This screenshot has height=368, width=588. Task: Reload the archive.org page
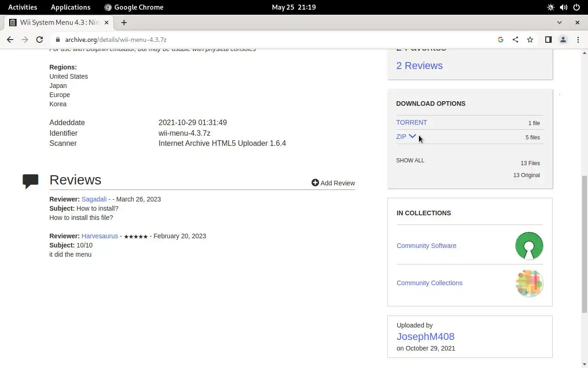coord(40,40)
